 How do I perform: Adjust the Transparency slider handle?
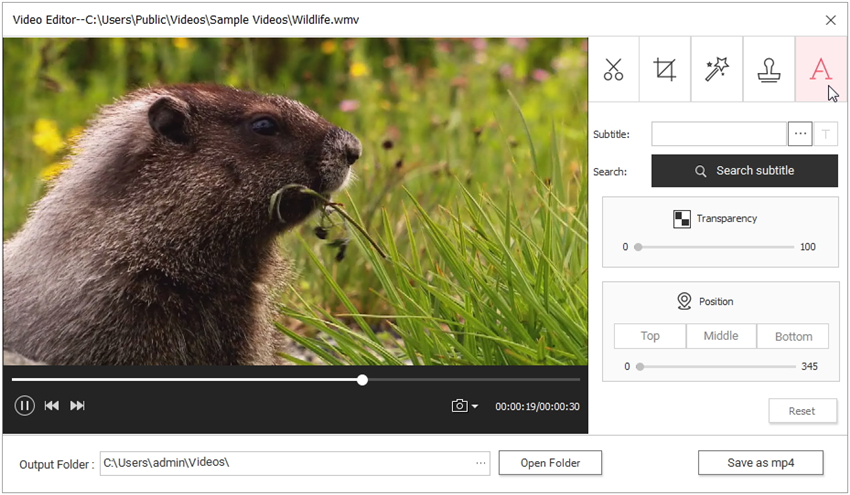638,246
